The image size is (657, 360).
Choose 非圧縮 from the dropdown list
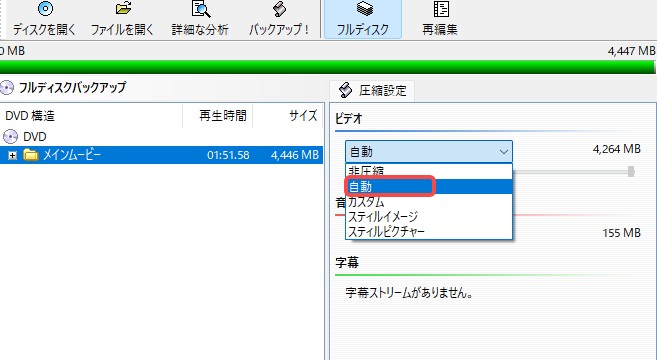429,171
